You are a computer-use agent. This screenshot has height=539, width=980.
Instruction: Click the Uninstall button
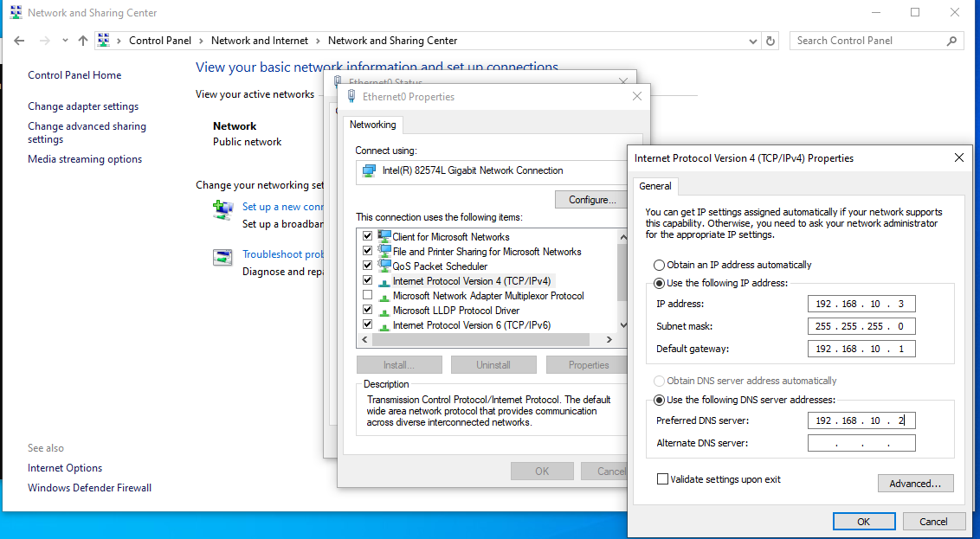coord(493,365)
